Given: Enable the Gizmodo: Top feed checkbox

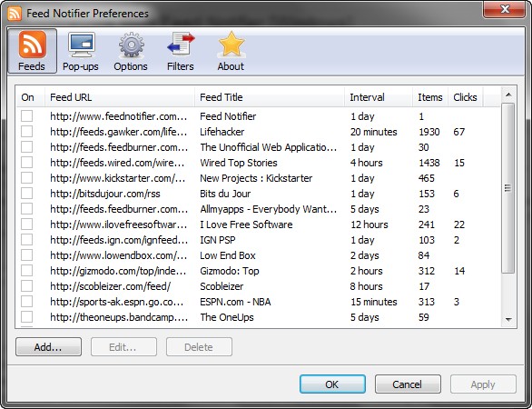Looking at the screenshot, I should (x=27, y=271).
